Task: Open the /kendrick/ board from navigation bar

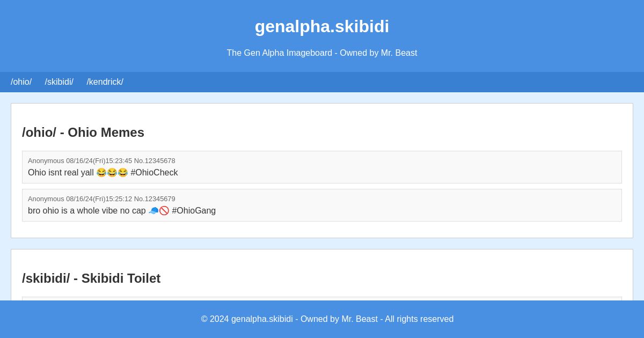Action: [105, 82]
